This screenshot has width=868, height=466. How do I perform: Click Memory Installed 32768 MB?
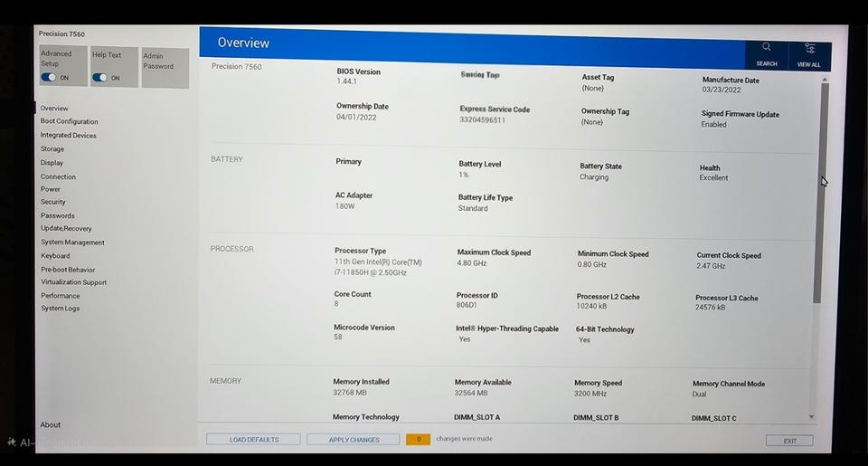(x=350, y=393)
